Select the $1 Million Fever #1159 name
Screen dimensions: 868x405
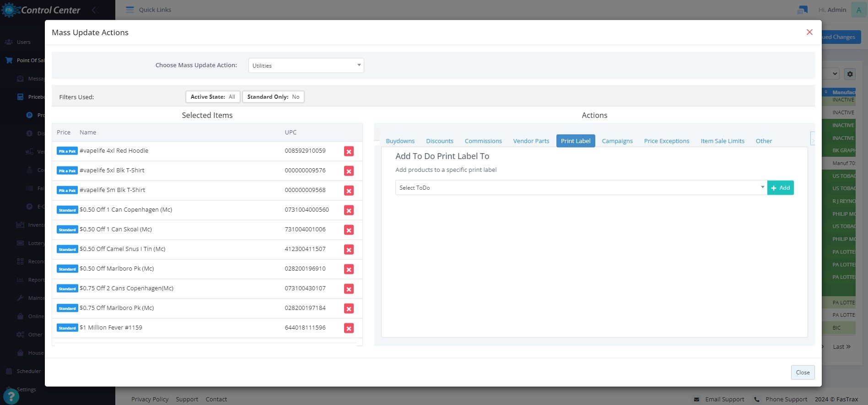pyautogui.click(x=111, y=327)
